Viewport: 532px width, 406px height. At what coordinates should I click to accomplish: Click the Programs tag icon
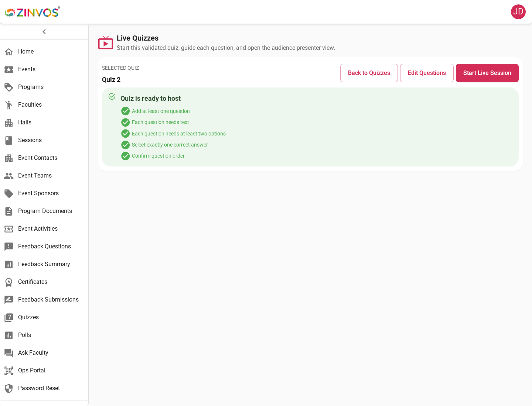click(x=9, y=87)
